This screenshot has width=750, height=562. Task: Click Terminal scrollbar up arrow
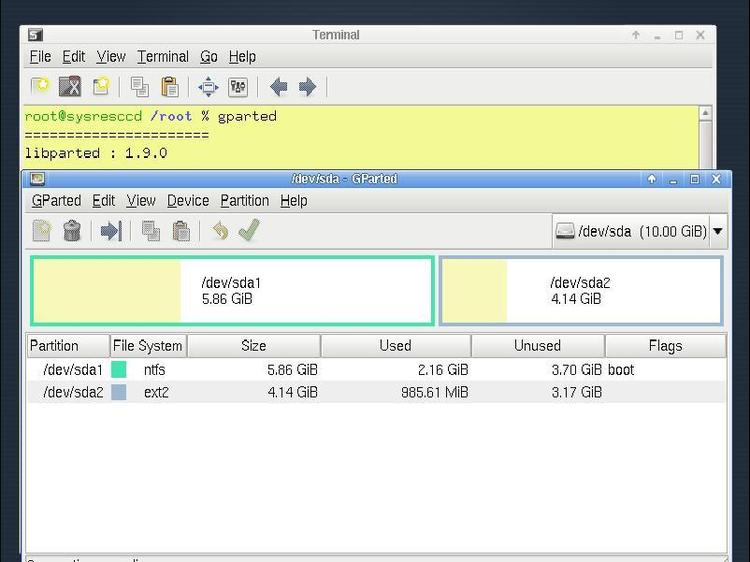point(705,113)
